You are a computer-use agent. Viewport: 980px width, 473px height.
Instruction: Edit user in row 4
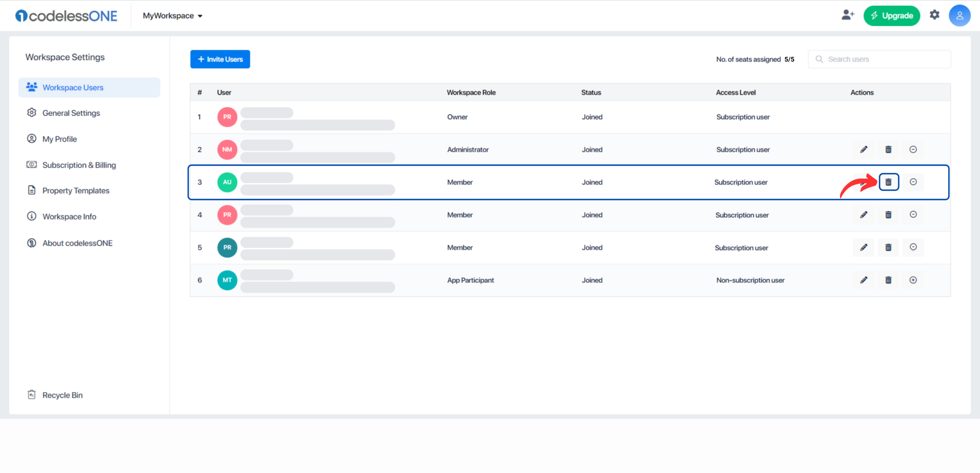tap(864, 215)
